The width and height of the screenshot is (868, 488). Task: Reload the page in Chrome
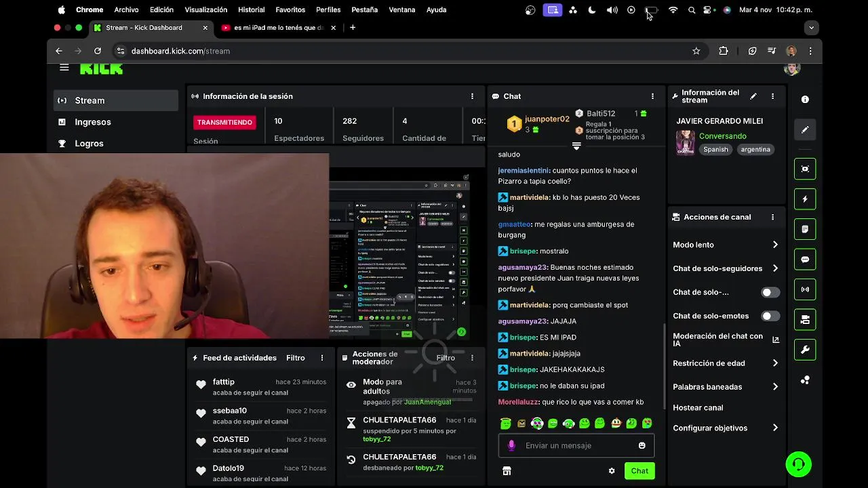(98, 51)
